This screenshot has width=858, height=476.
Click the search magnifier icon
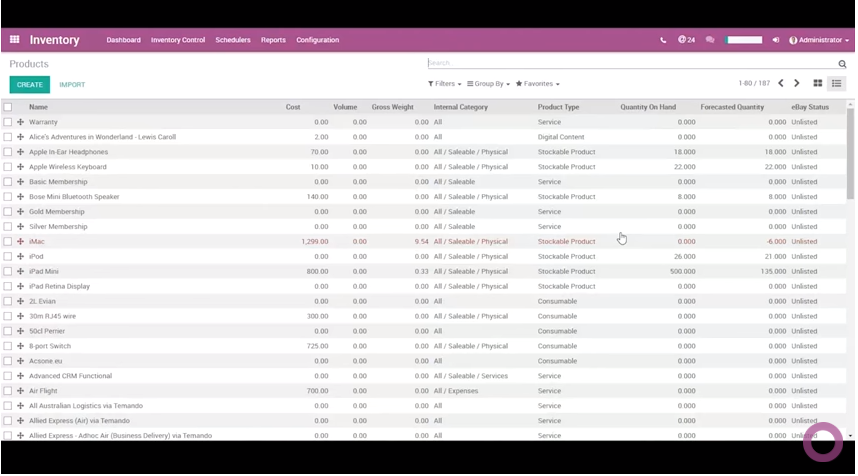[x=842, y=64]
